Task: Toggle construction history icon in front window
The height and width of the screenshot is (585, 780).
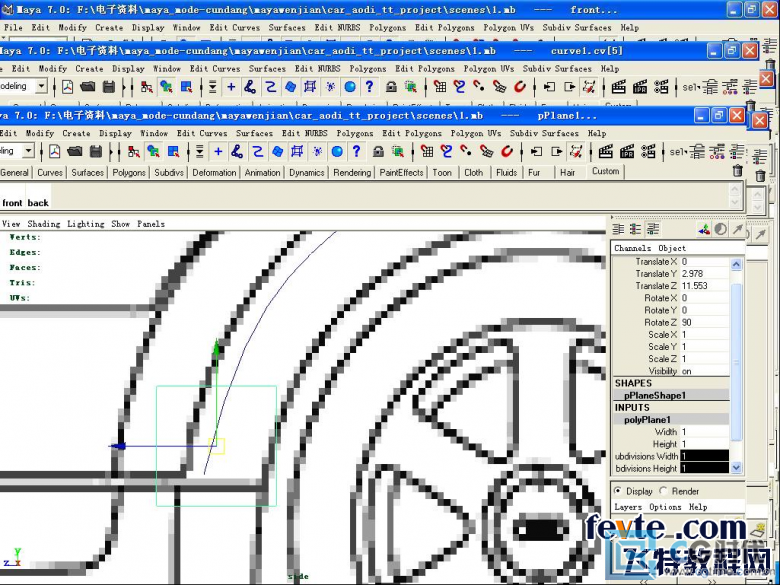Action: pyautogui.click(x=576, y=151)
